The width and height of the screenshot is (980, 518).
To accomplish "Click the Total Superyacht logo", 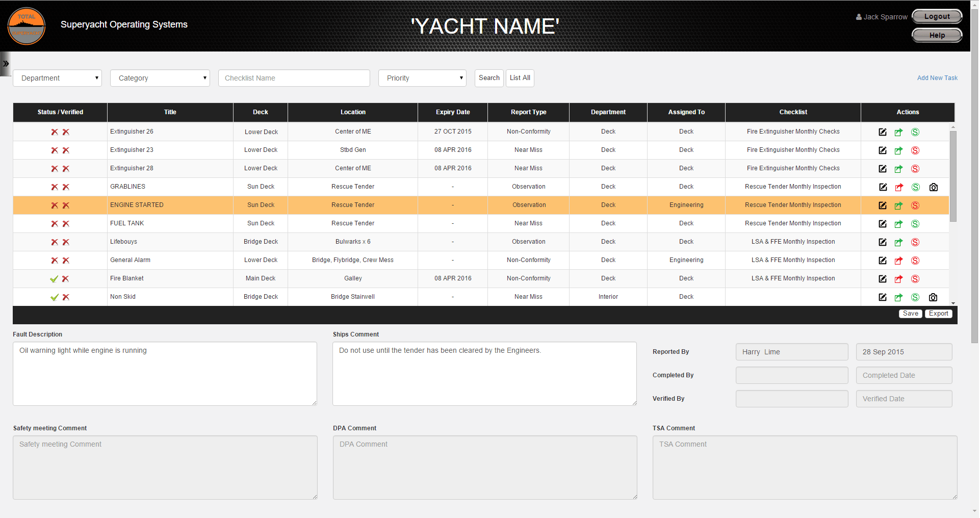I will point(27,26).
